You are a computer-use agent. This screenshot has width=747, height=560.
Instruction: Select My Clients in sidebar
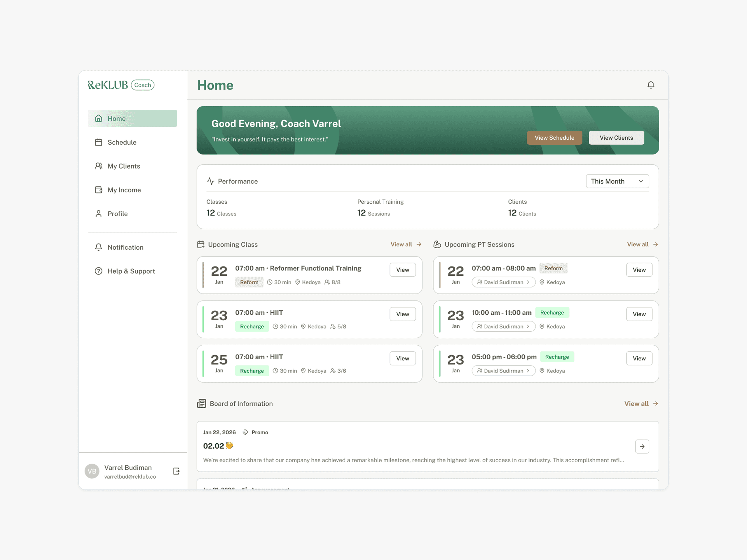(124, 166)
